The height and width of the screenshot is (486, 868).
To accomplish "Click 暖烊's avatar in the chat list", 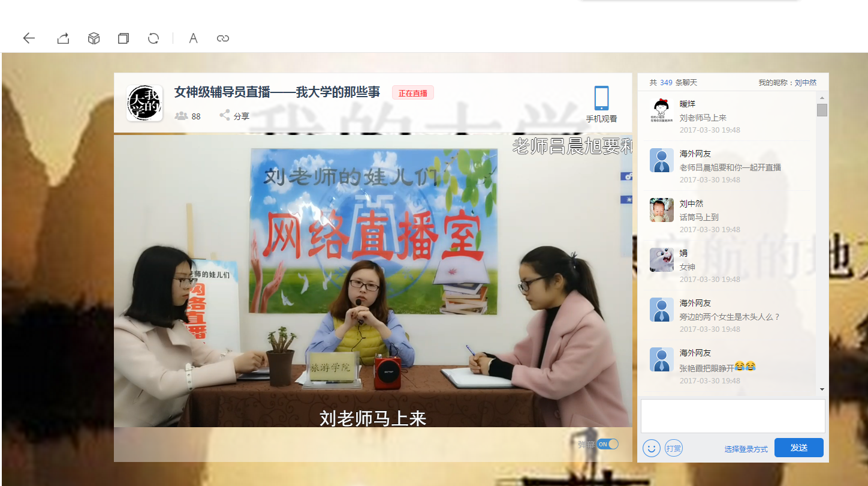I will [x=662, y=110].
